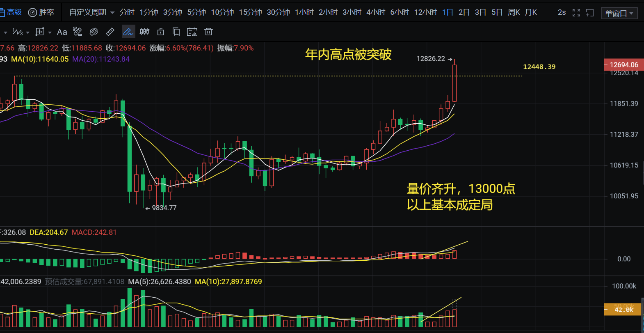
Task: Select the 1小时 interval
Action: [304, 12]
